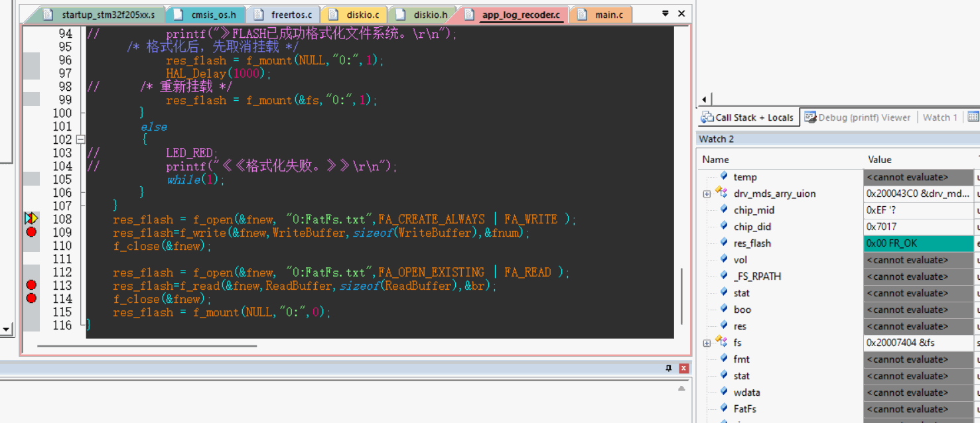This screenshot has width=980, height=423.
Task: Click value 0x00 FR_OK of res_flash
Action: (918, 243)
